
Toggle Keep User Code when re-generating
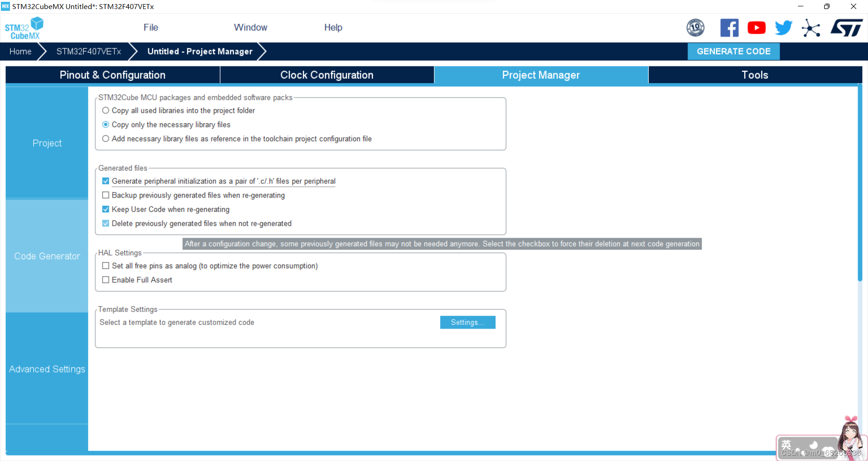pos(106,209)
